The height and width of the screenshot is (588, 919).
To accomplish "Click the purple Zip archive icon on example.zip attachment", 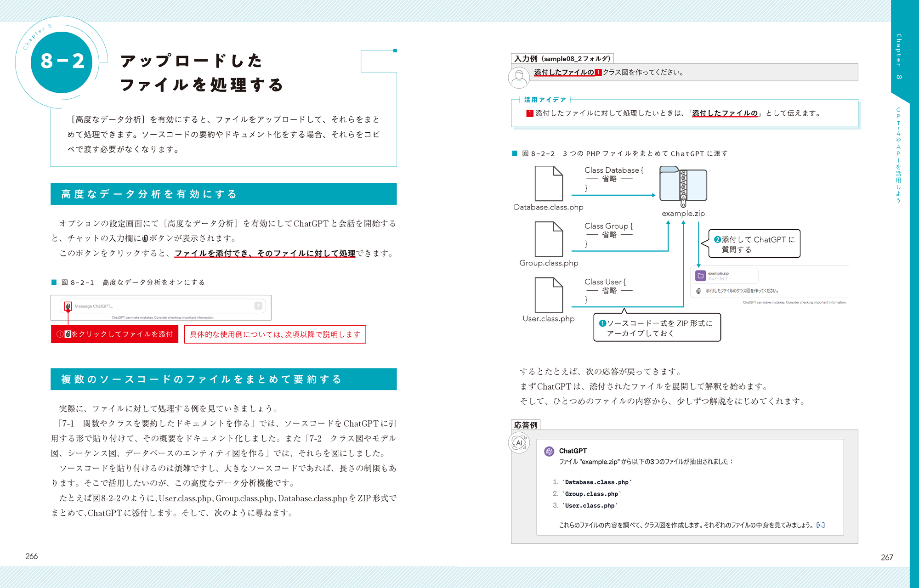I will tap(700, 275).
